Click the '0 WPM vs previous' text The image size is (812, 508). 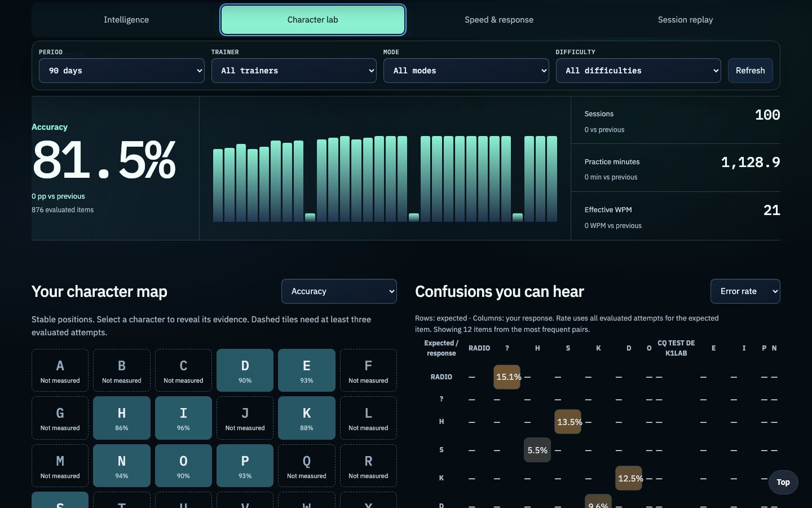pos(613,226)
